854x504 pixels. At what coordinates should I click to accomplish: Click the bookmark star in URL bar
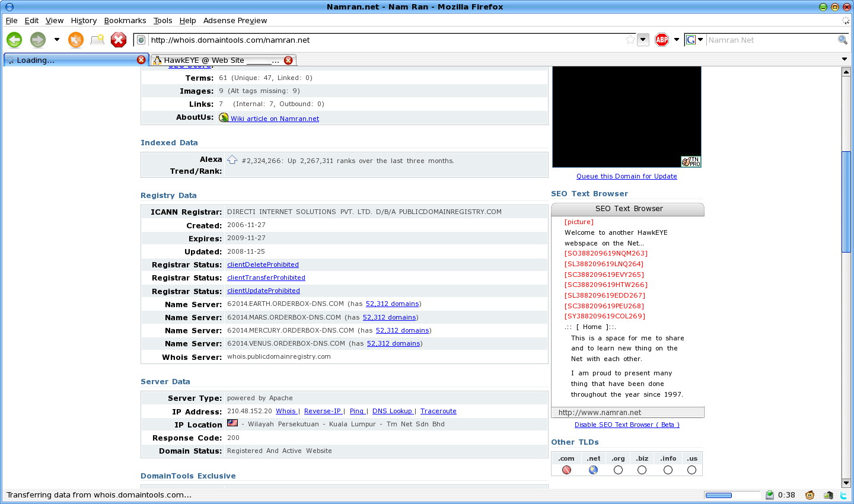(x=630, y=40)
